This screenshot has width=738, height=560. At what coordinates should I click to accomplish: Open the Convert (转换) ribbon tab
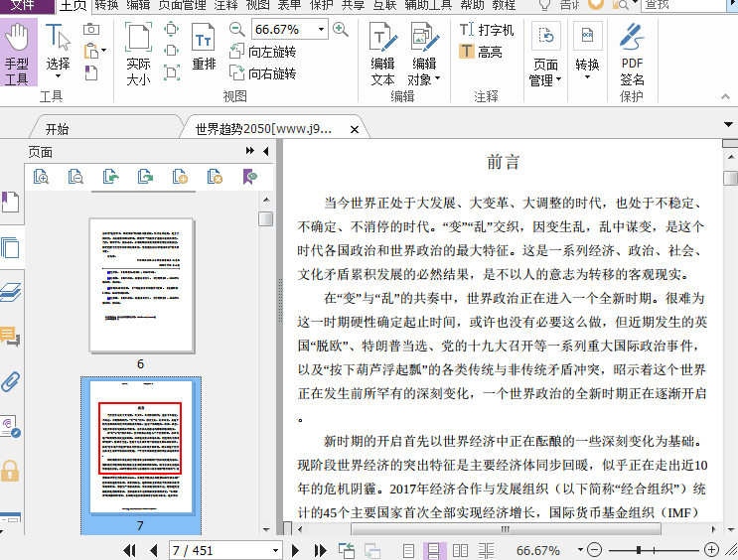(x=106, y=5)
